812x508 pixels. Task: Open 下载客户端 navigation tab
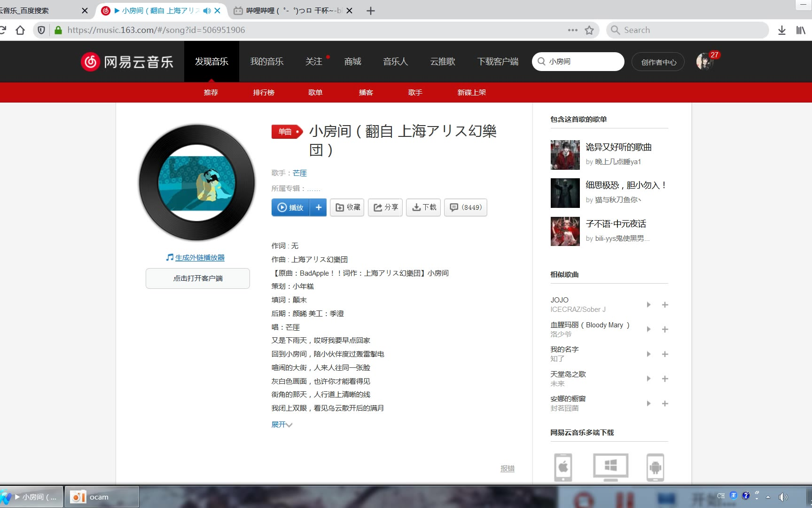tap(498, 62)
